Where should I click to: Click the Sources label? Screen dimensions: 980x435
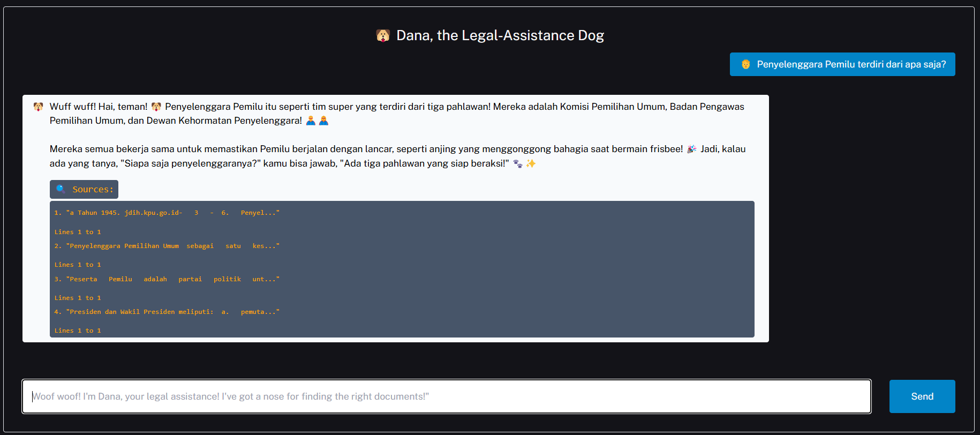(x=93, y=189)
